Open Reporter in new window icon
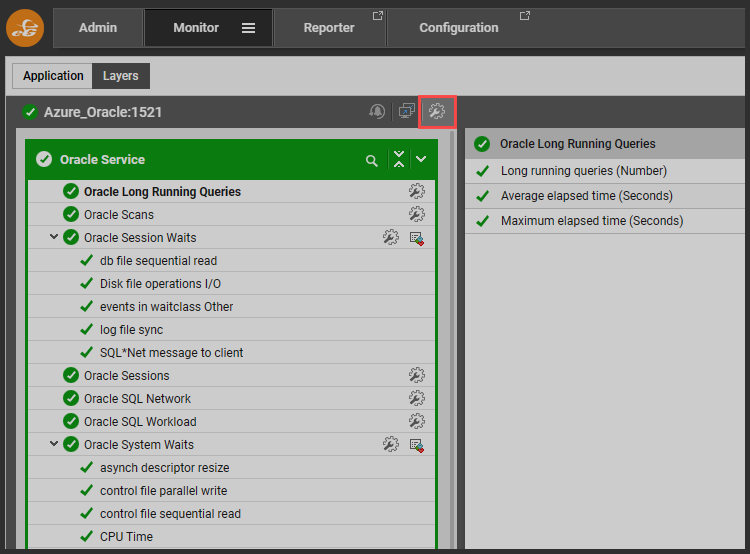Screen dimensions: 750x554 pyautogui.click(x=378, y=16)
